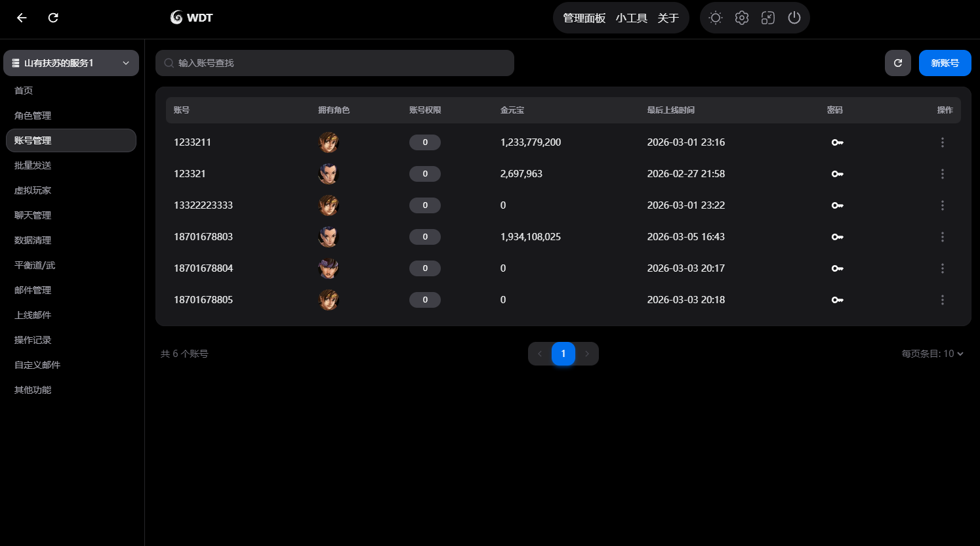The width and height of the screenshot is (980, 546).
Task: Click the power icon in top bar
Action: coord(794,18)
